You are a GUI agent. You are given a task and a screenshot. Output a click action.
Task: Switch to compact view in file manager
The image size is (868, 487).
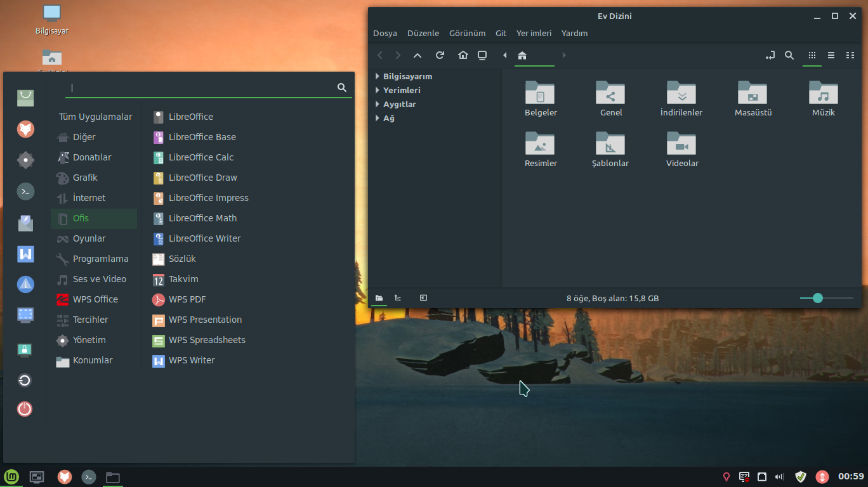coord(850,55)
